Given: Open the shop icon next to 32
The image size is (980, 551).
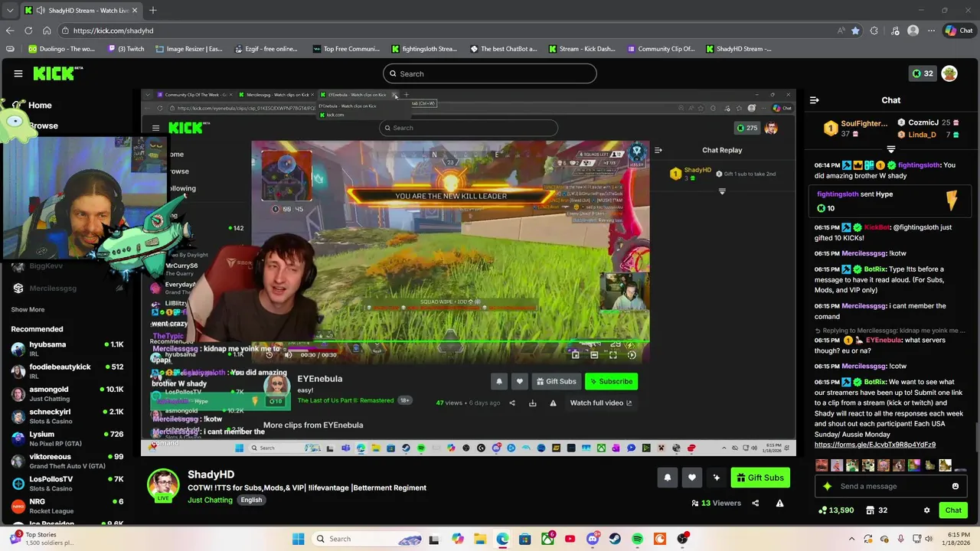Looking at the screenshot, I should (871, 510).
